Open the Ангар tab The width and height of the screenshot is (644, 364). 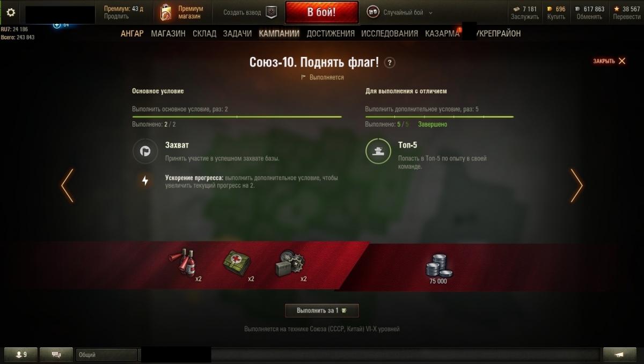pyautogui.click(x=132, y=33)
